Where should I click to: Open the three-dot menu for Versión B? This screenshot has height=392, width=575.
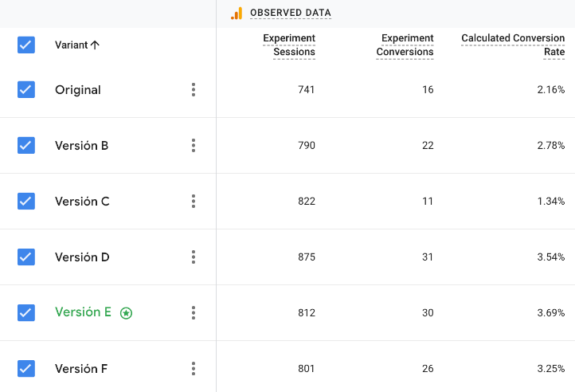click(194, 146)
